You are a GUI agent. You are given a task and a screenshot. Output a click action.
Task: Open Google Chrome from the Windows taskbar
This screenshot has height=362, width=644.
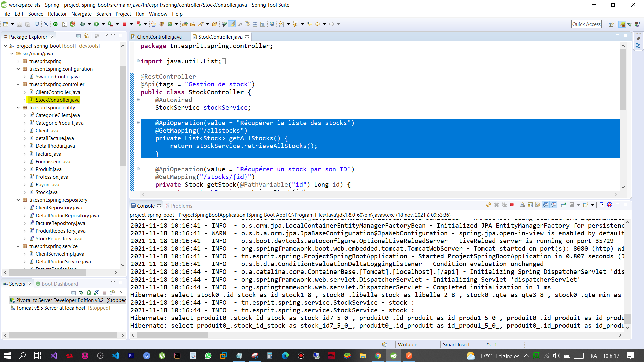378,356
